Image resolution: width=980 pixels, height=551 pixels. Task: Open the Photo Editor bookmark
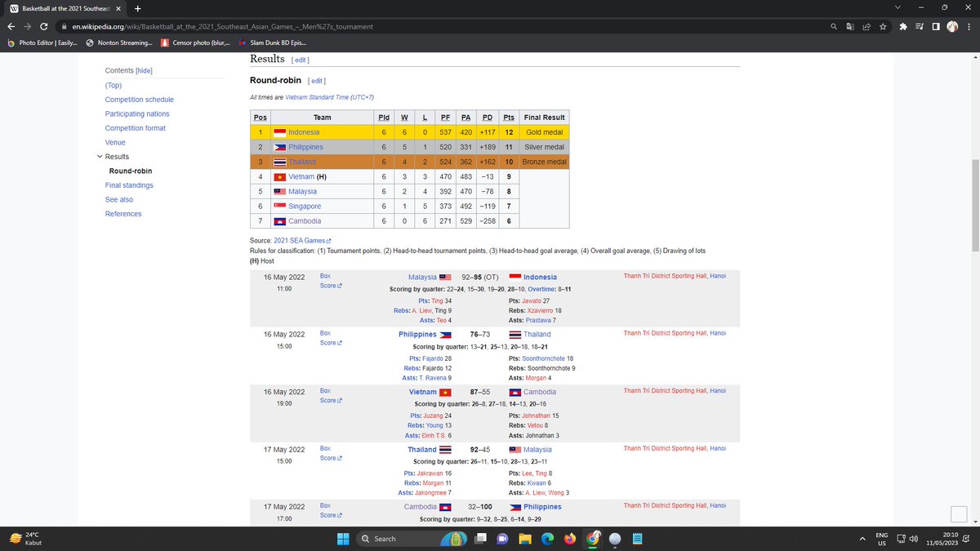click(x=42, y=42)
